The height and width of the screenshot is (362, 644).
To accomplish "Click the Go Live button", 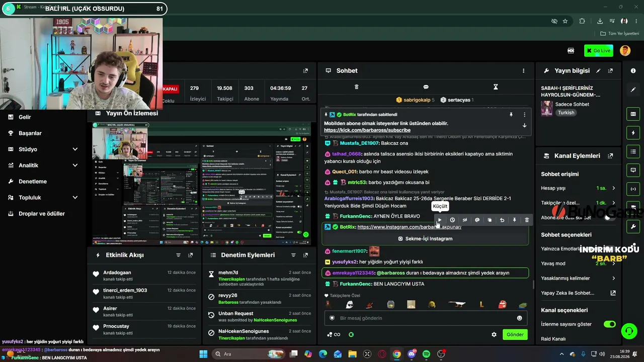I will pyautogui.click(x=599, y=51).
